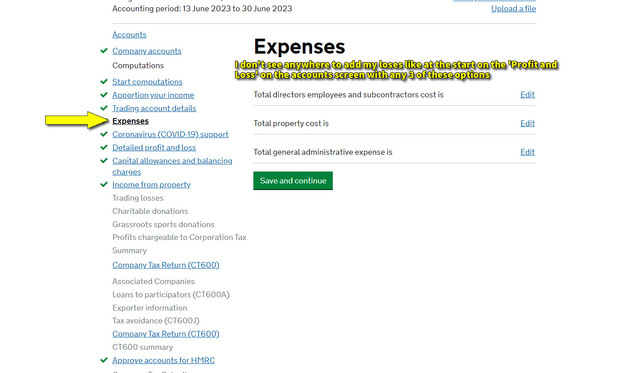
Task: Click the greyed Trading losses item
Action: coord(138,198)
